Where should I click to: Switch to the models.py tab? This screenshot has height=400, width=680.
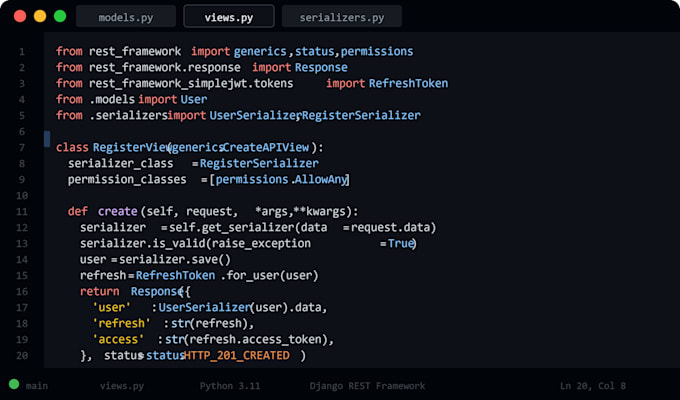coord(126,16)
